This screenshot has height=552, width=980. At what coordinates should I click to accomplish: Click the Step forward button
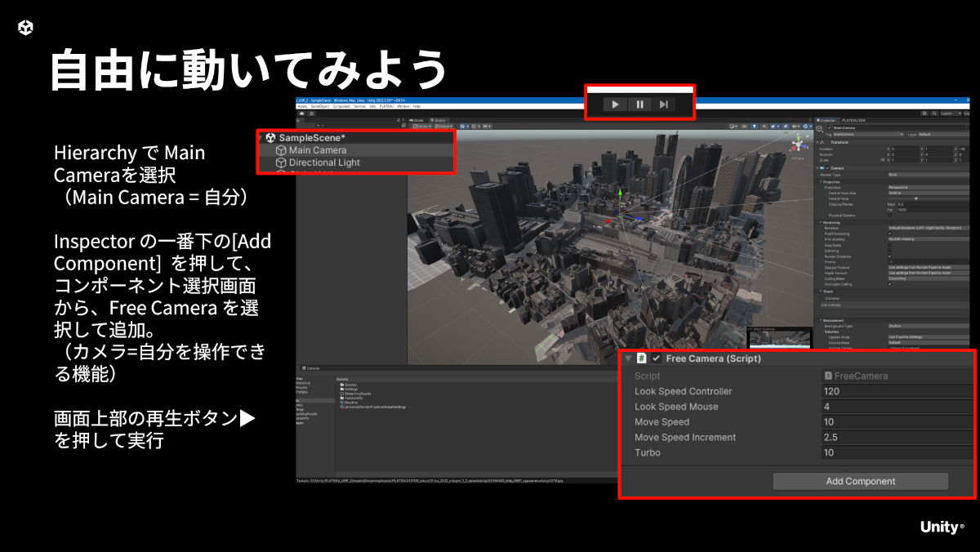click(664, 105)
